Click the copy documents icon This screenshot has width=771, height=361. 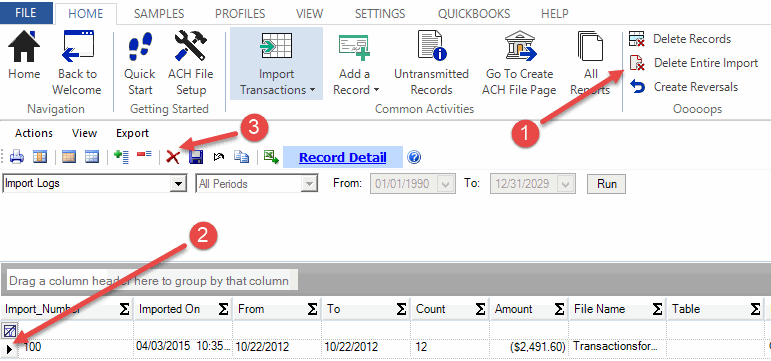point(241,157)
